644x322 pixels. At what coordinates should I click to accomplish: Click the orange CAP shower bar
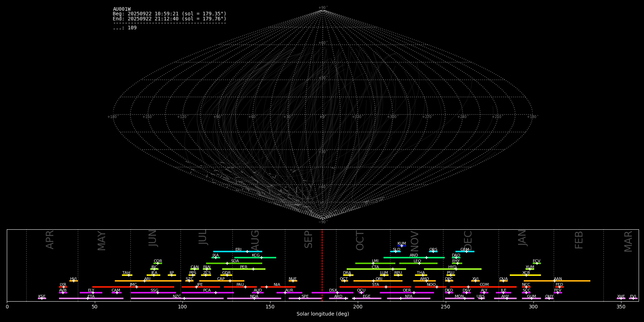tap(222, 281)
